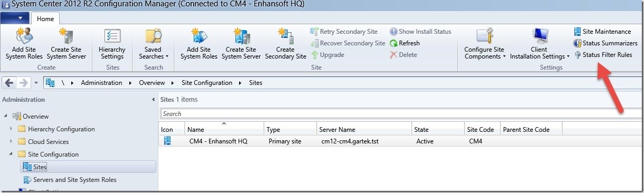Viewport: 644px width, 193px height.
Task: Click Sites in the breadcrumb
Action: pyautogui.click(x=255, y=83)
